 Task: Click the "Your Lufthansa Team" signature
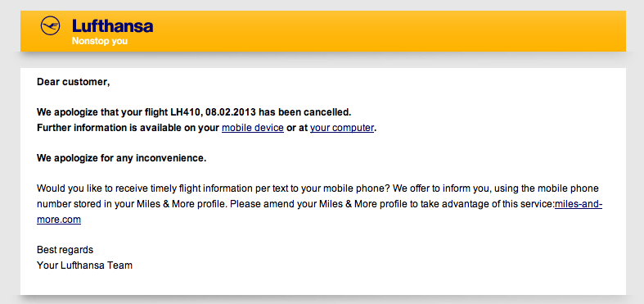[84, 265]
